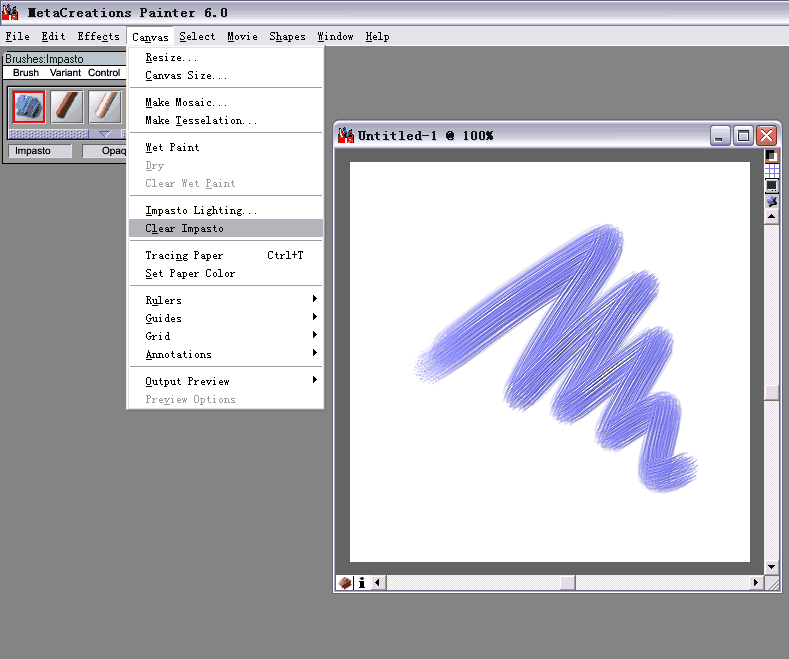Expand the Grid submenu
789x659 pixels.
[x=225, y=336]
